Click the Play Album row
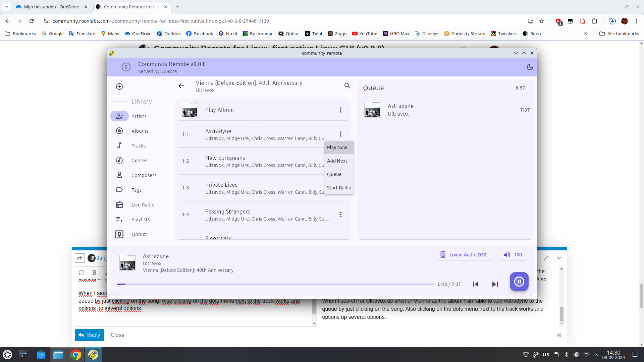This screenshot has height=362, width=644. point(263,110)
